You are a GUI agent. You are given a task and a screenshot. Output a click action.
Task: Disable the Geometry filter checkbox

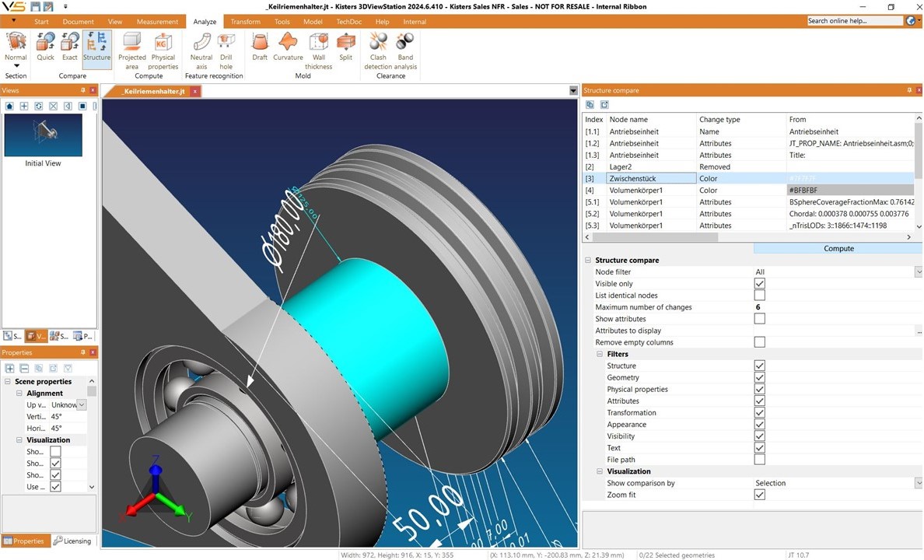[x=759, y=377]
